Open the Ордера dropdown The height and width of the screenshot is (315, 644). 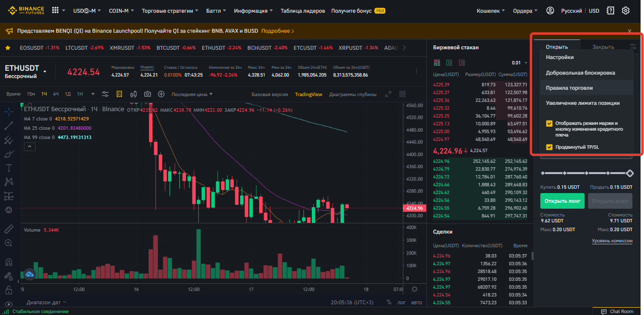pos(525,11)
